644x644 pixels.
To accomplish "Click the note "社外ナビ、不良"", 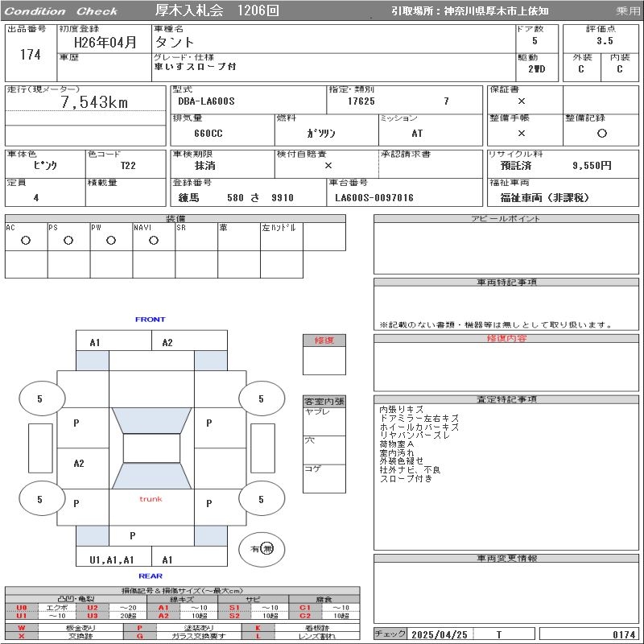I will tap(410, 470).
